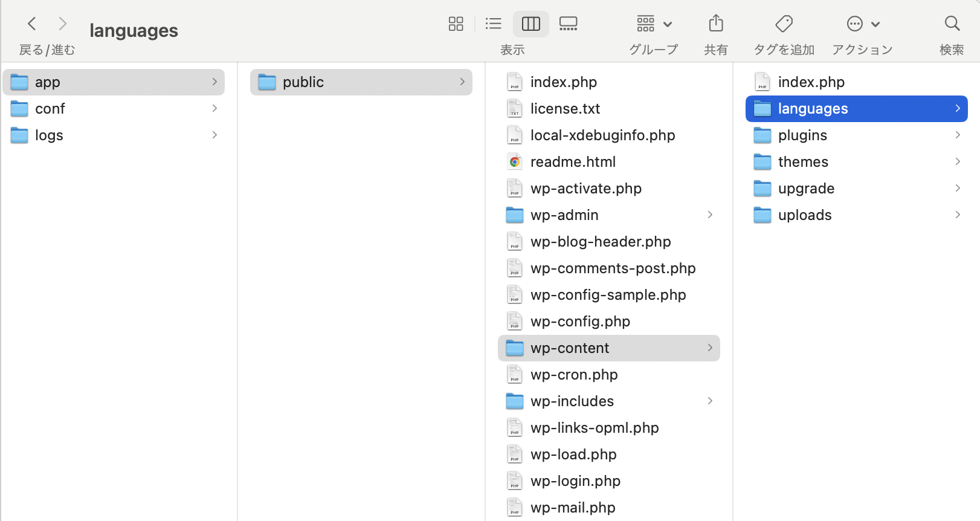Viewport: 980px width, 521px height.
Task: Go forward with the right arrow
Action: pyautogui.click(x=62, y=24)
